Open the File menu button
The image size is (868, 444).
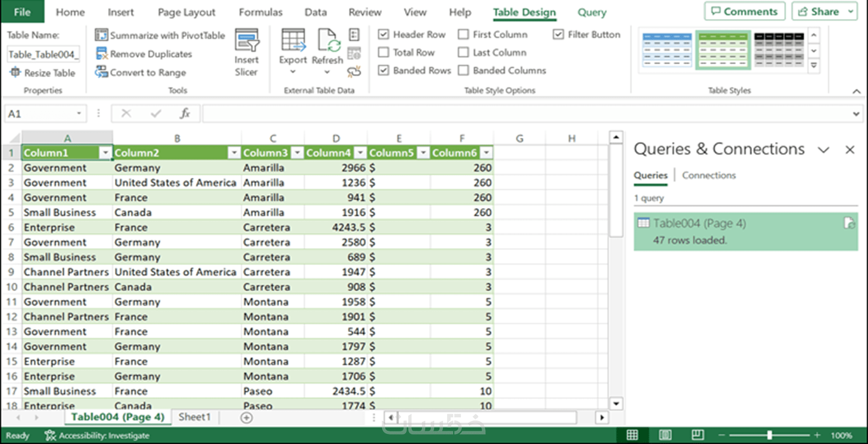pos(22,12)
